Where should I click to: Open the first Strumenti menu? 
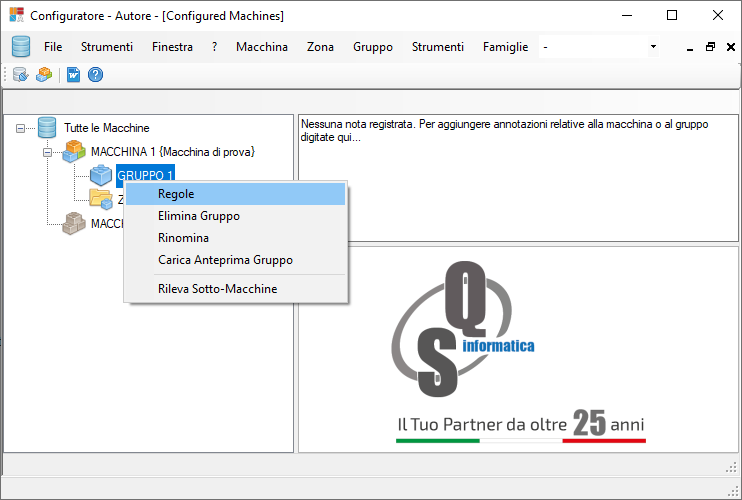point(107,47)
